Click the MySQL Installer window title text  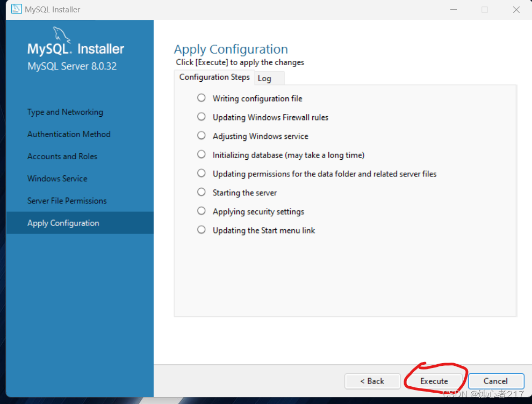[52, 10]
